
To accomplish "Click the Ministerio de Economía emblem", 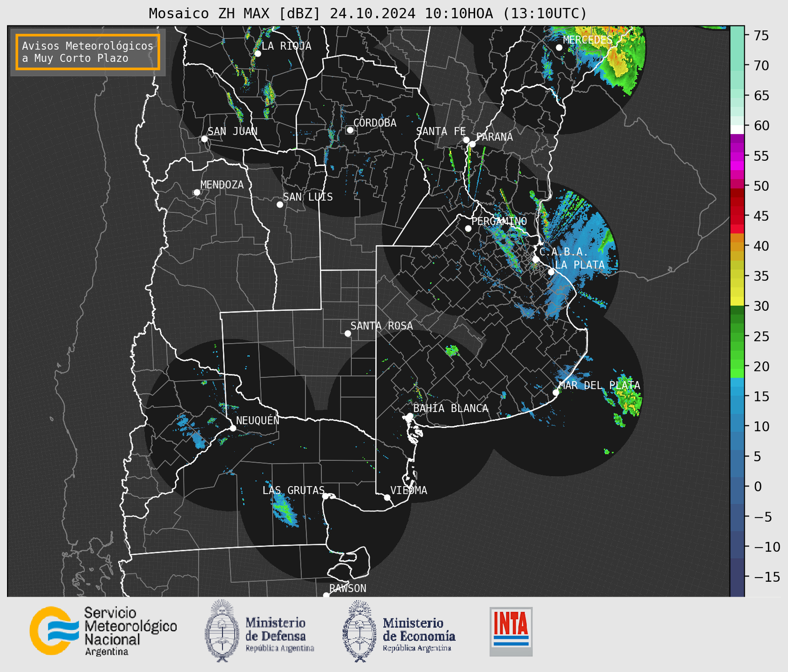I will tap(359, 631).
